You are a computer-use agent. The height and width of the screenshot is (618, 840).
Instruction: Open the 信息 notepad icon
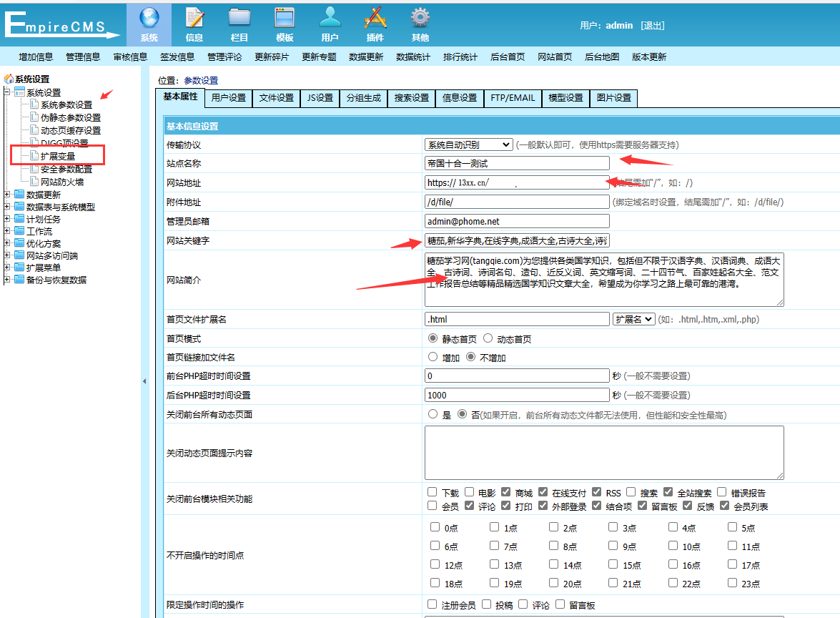194,19
